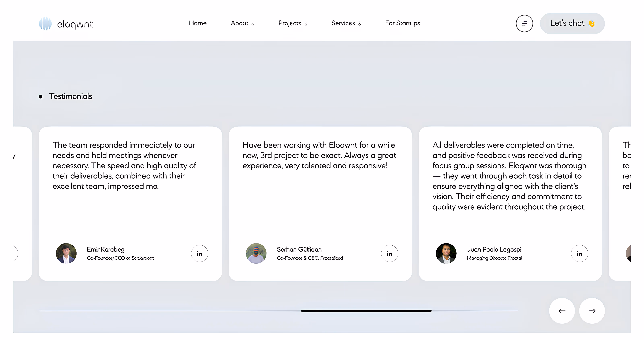This screenshot has height=340, width=644.
Task: Open the For Startups page
Action: [402, 23]
